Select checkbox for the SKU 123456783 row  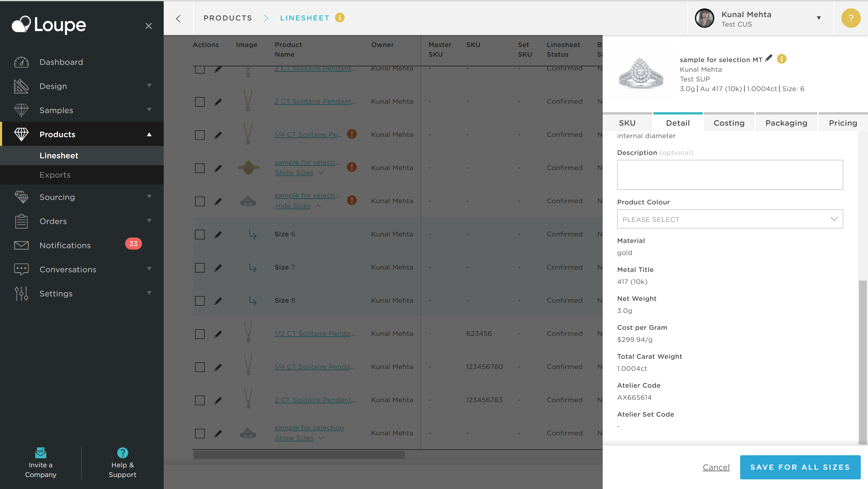[x=200, y=400]
